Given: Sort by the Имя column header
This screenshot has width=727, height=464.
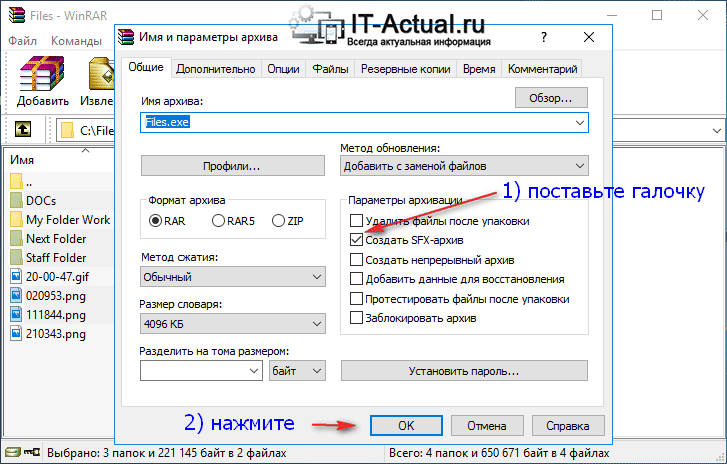Looking at the screenshot, I should (22, 160).
